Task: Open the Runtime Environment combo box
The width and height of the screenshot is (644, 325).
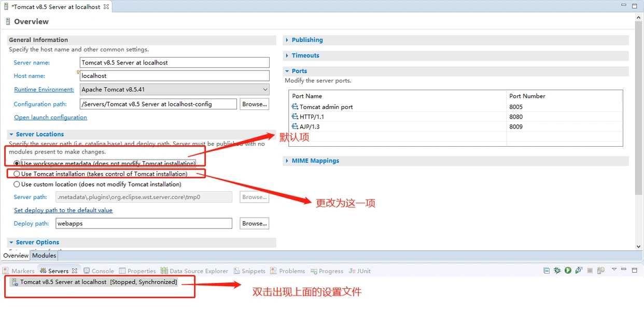Action: [x=174, y=90]
